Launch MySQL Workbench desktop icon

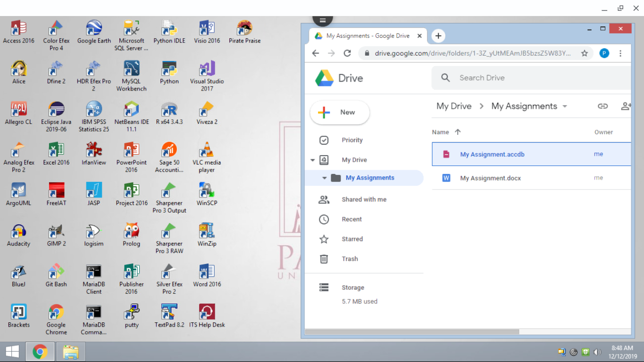[131, 76]
